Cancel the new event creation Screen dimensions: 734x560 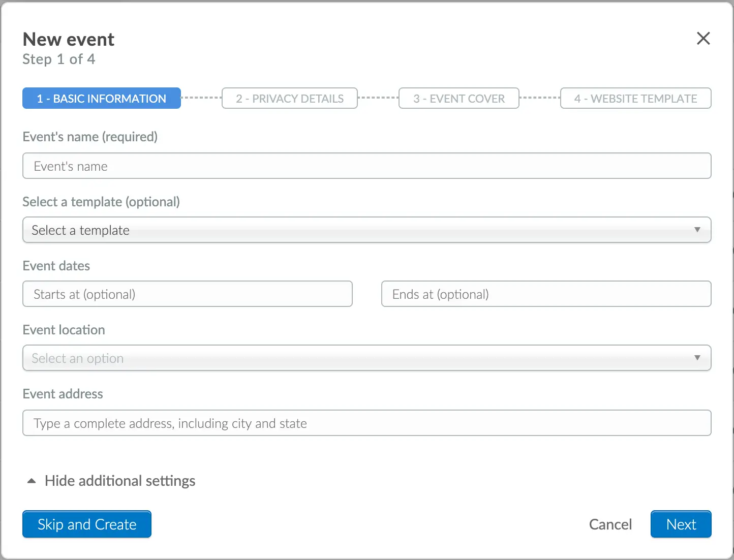pos(610,524)
